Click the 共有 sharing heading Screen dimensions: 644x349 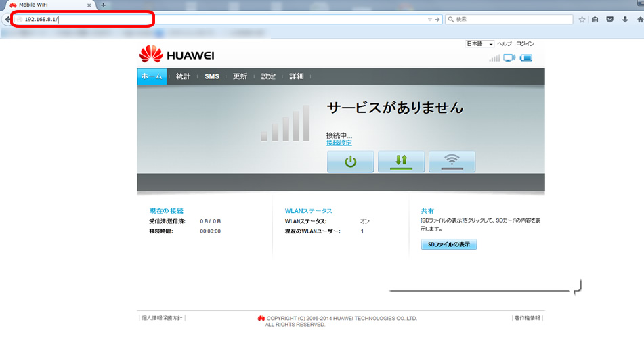[x=427, y=211]
